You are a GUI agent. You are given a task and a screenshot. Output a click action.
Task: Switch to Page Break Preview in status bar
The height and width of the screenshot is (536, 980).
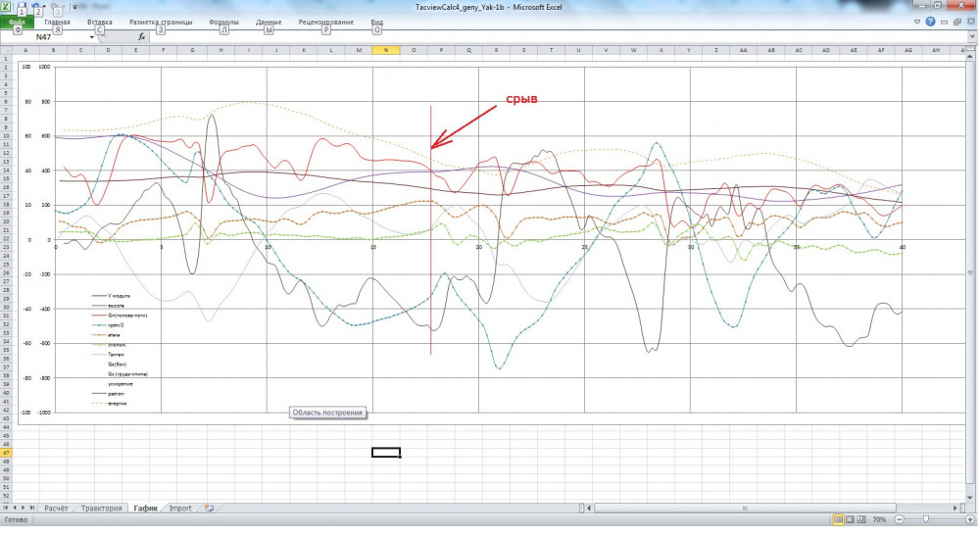click(x=861, y=519)
